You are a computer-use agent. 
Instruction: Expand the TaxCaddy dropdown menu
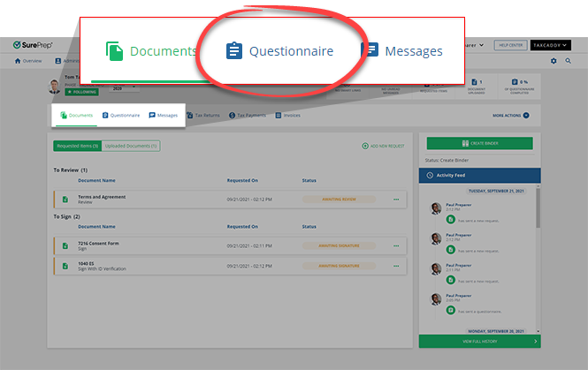coord(550,45)
